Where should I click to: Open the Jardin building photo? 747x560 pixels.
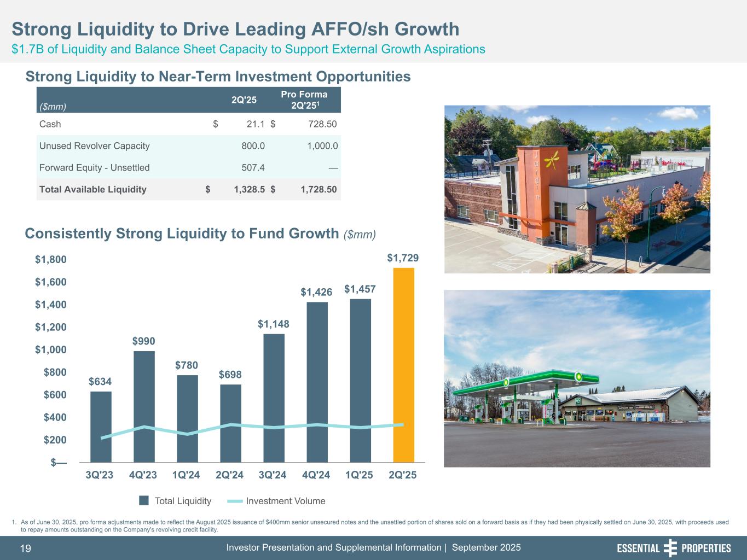coord(577,189)
